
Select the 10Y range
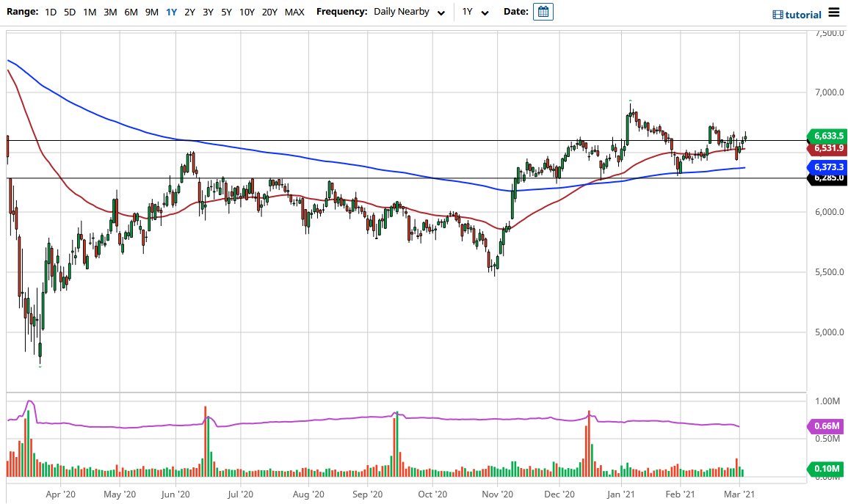[x=247, y=12]
